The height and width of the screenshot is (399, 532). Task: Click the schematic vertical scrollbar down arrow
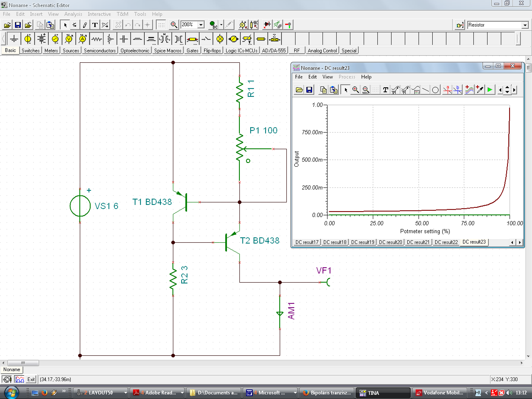529,356
